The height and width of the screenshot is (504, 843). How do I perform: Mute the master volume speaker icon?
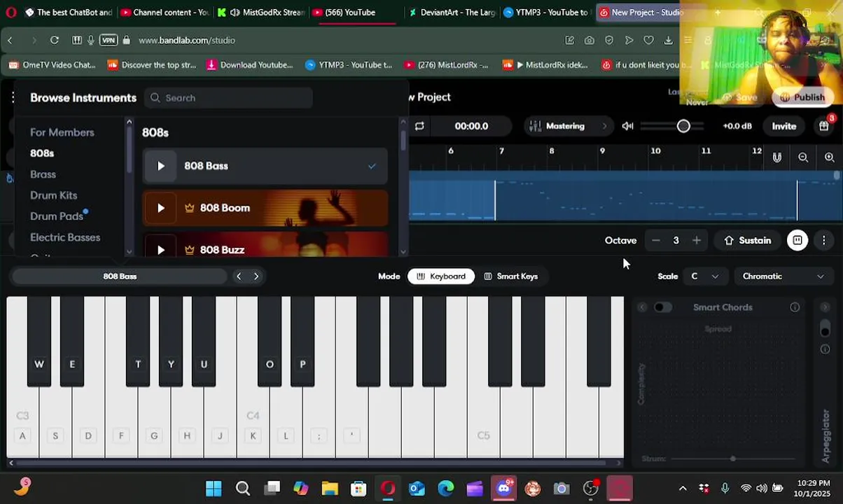[627, 126]
